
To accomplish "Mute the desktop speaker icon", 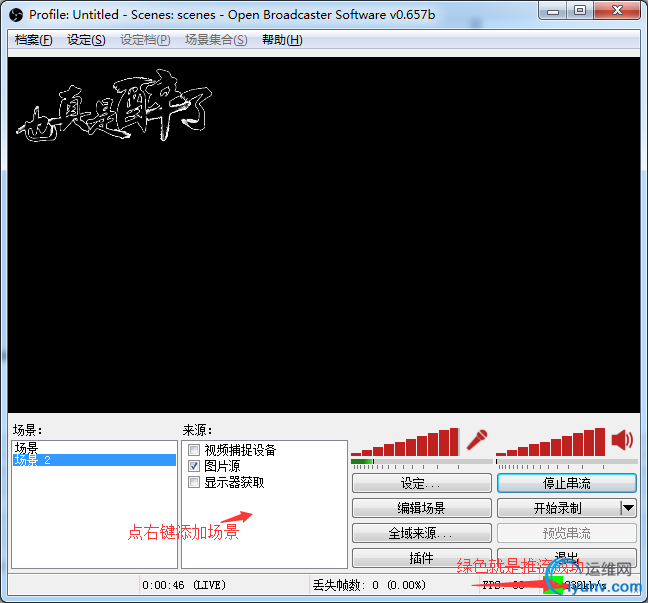I will 622,440.
